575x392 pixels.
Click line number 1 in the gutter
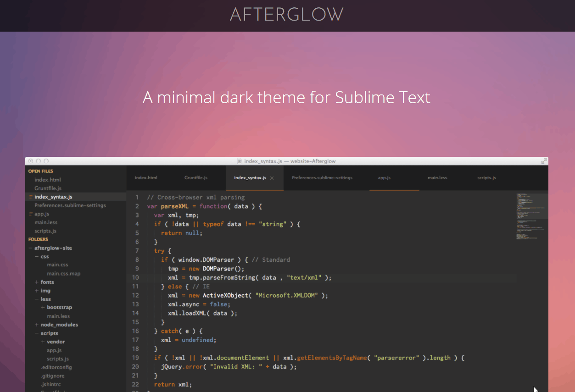click(x=137, y=198)
